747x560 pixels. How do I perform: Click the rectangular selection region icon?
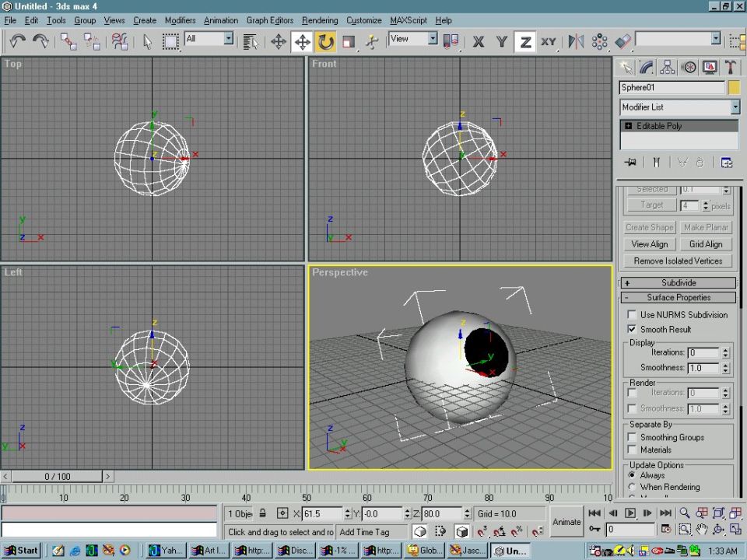coord(170,41)
